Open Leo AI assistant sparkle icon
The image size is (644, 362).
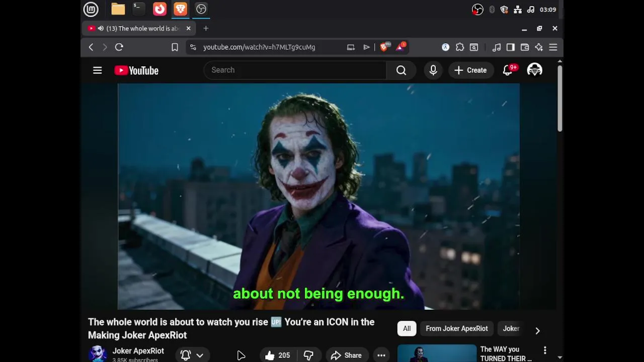539,47
